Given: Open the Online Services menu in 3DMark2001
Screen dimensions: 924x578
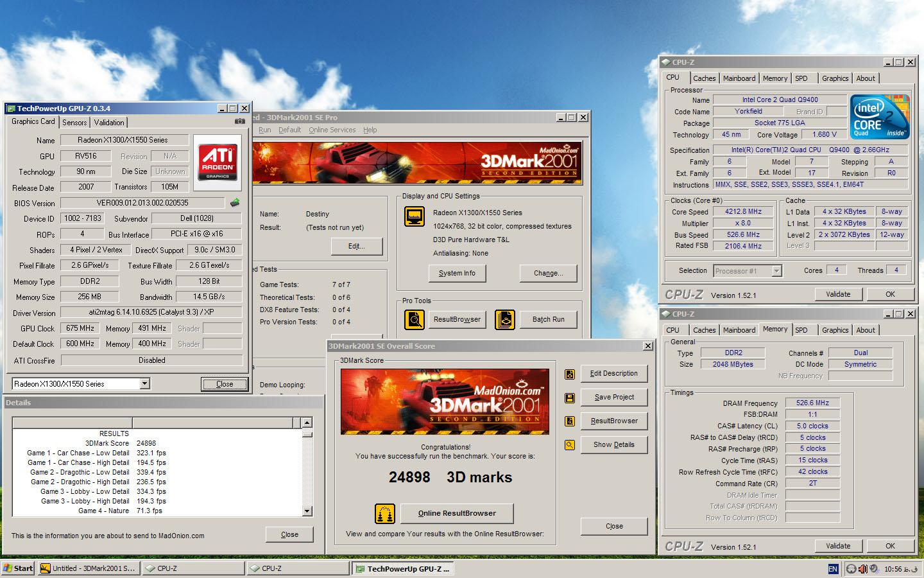Looking at the screenshot, I should coord(332,130).
